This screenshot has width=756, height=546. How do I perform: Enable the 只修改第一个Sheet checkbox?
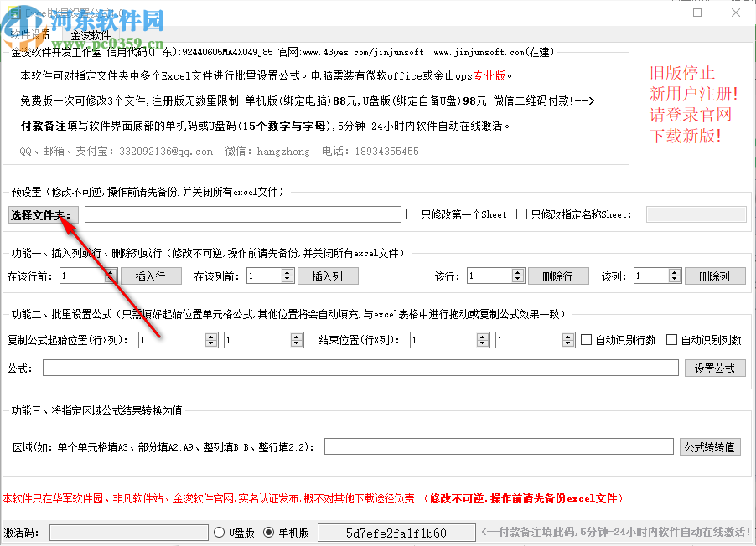tap(411, 214)
